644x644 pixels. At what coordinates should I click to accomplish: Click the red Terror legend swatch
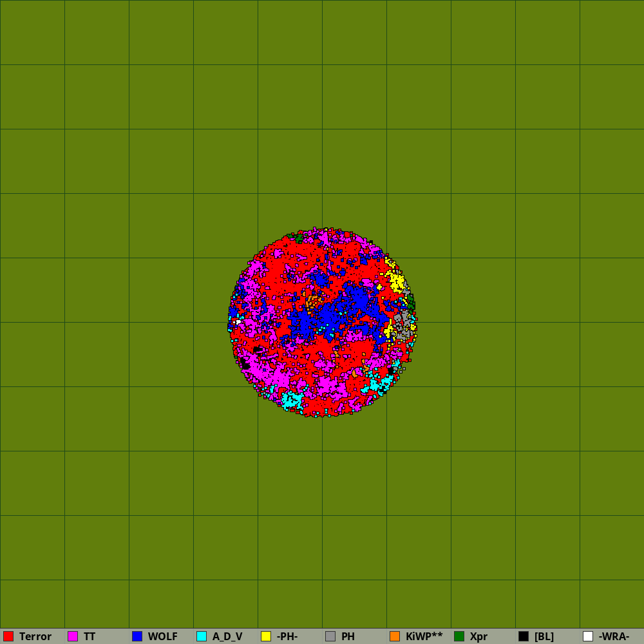[x=8, y=636]
